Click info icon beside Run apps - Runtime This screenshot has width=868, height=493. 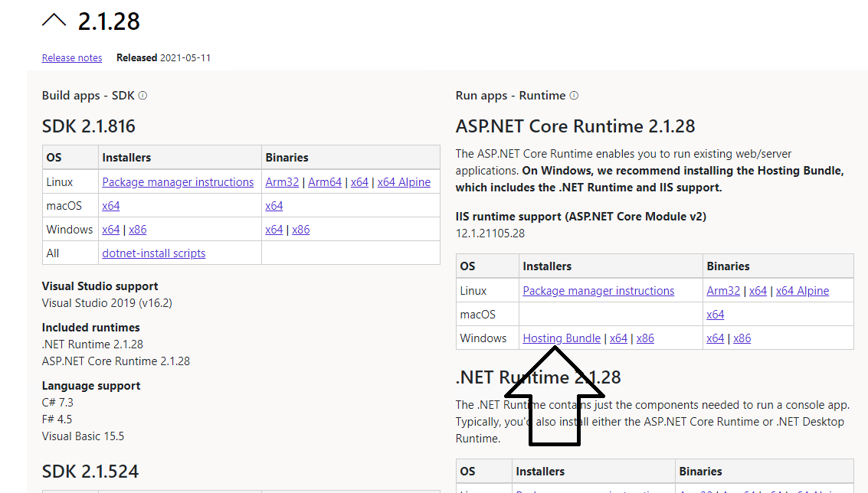tap(574, 96)
